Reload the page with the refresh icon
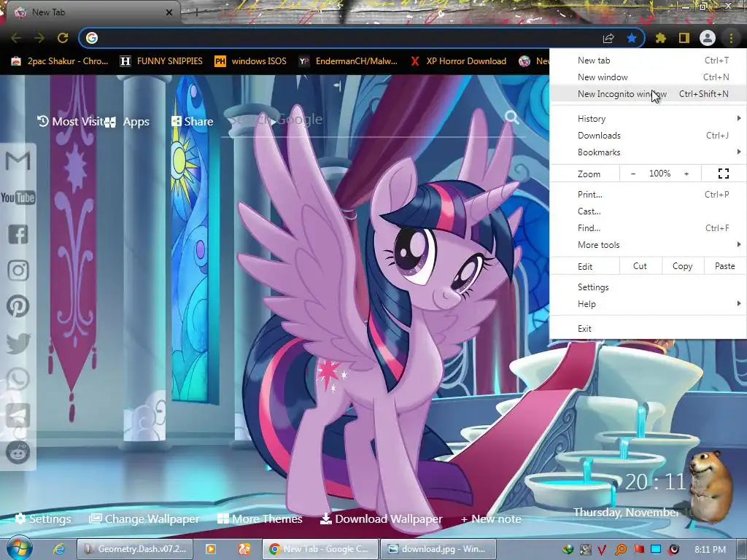The height and width of the screenshot is (560, 747). pos(63,38)
